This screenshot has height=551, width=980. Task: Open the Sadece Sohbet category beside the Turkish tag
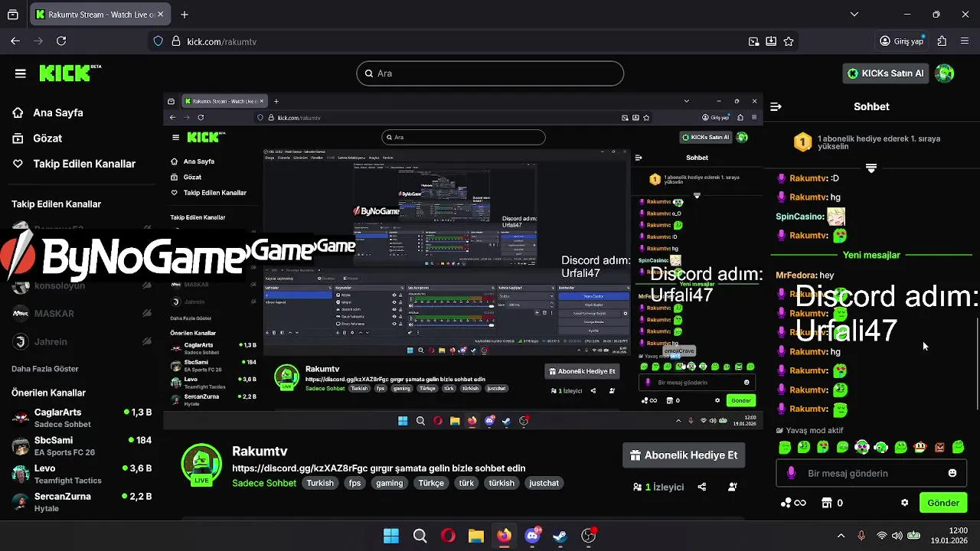264,483
